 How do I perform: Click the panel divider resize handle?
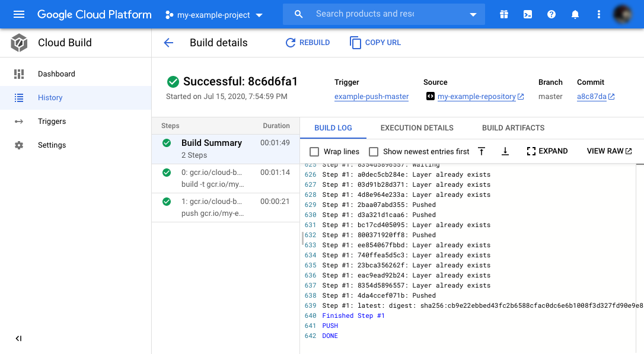click(302, 238)
